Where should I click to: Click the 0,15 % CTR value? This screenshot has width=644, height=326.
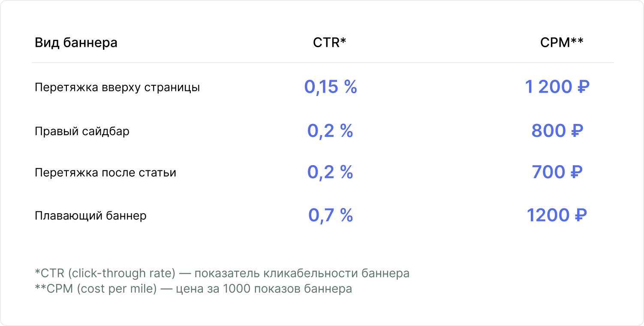pos(331,87)
